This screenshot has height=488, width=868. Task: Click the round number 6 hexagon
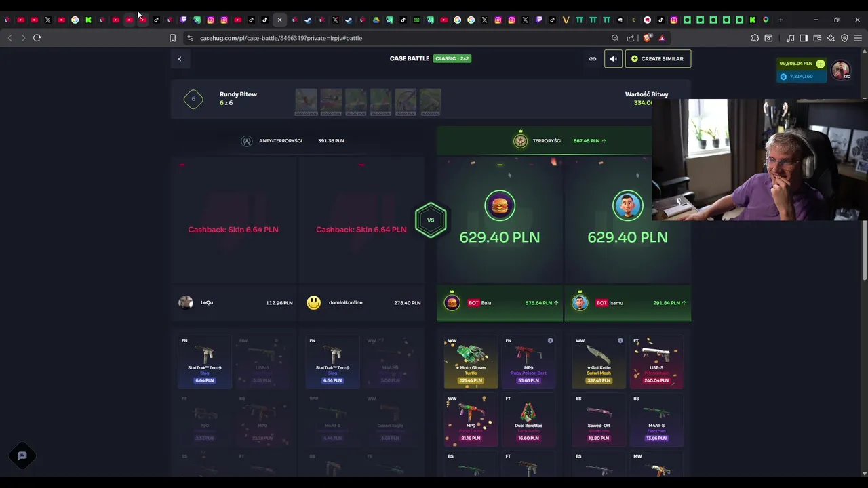point(193,100)
